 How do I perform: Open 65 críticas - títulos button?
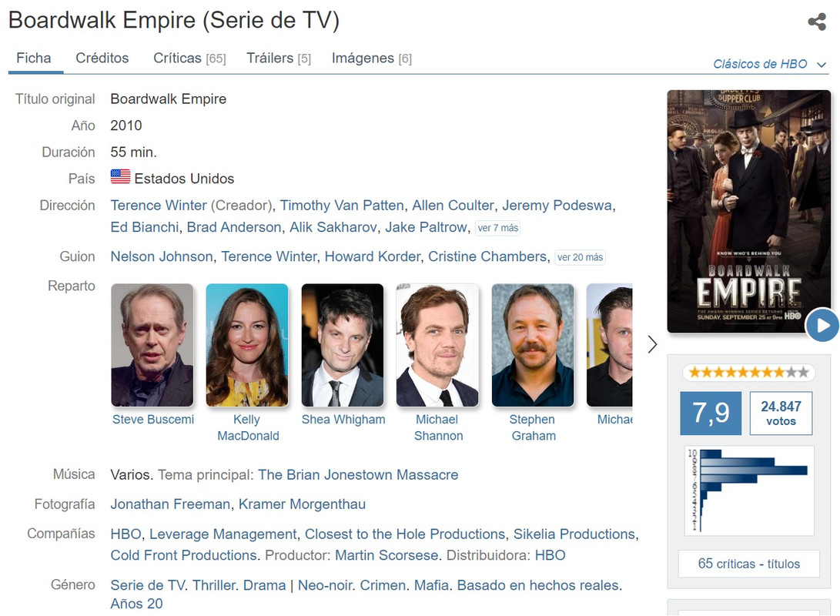pos(749,564)
